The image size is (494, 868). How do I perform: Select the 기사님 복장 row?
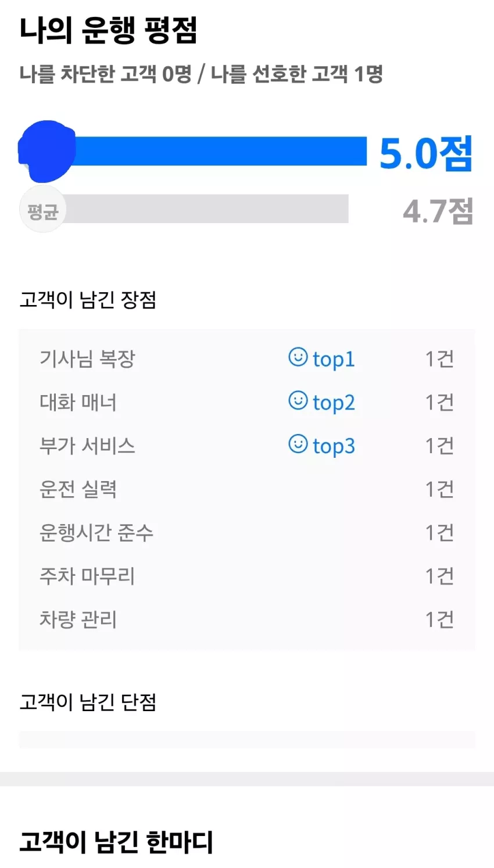247,358
